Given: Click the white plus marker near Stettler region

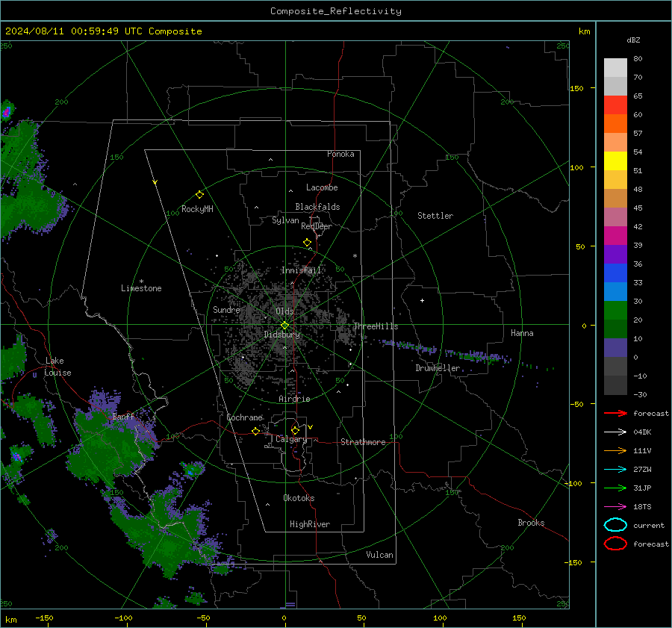Looking at the screenshot, I should pos(422,300).
